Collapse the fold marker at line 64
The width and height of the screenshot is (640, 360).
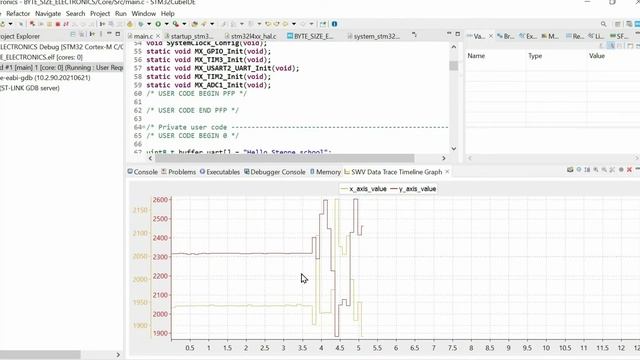[143, 127]
